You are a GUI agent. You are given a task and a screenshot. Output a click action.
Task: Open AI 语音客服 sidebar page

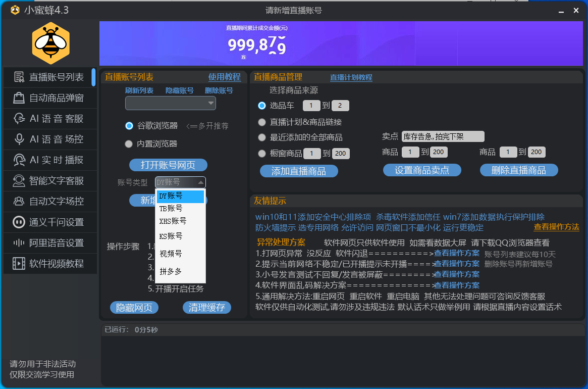pyautogui.click(x=50, y=119)
